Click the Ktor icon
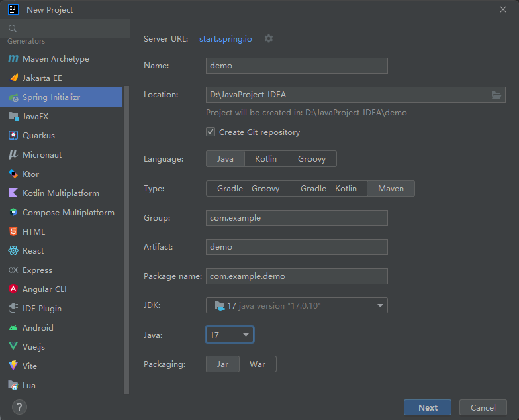This screenshot has width=519, height=420. 13,174
